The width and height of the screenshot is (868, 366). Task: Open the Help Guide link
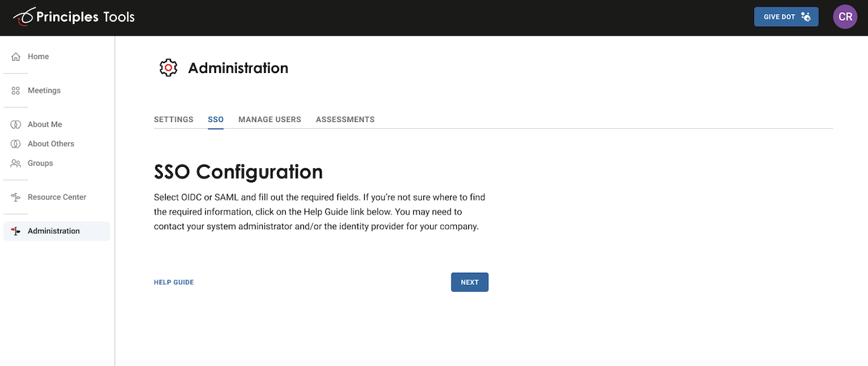click(x=174, y=282)
